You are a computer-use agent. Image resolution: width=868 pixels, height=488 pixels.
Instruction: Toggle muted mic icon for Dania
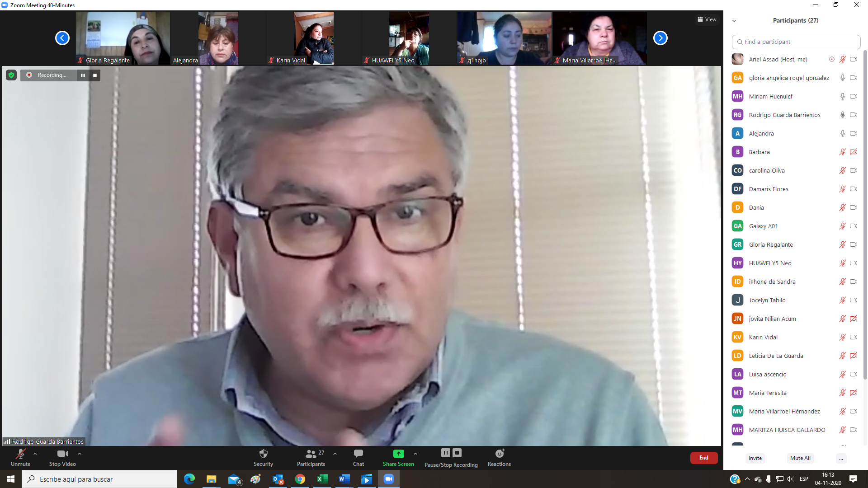843,207
